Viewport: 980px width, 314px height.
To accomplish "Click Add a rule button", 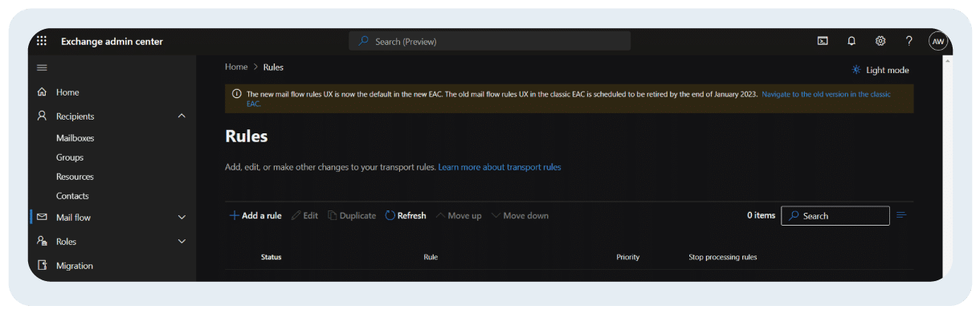I will 255,215.
